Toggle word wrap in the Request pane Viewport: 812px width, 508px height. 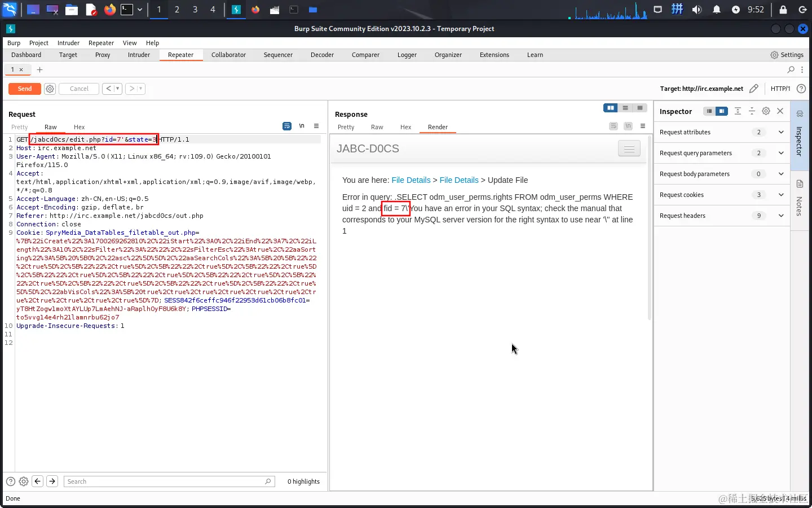click(287, 126)
